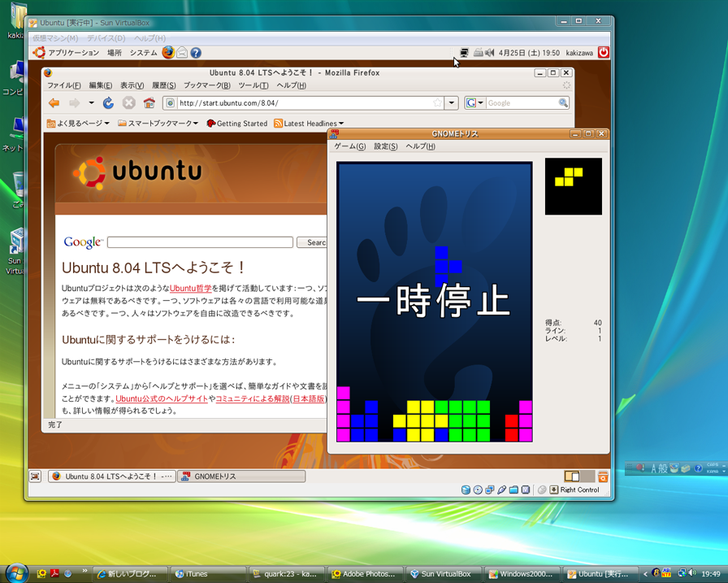
Task: Open the ブックマーク(B) menu in Firefox
Action: 207,85
